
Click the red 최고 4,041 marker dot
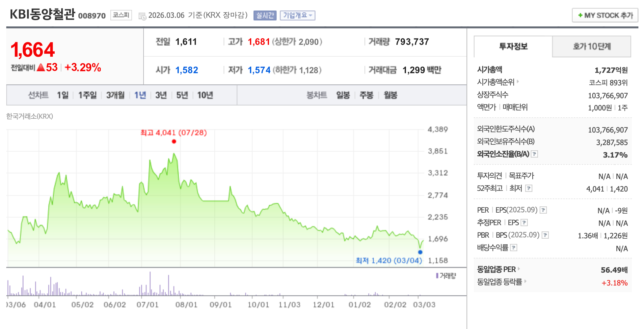[x=174, y=141]
